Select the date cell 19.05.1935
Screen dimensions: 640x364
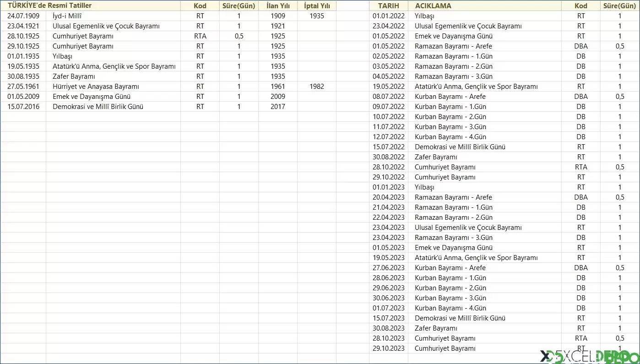[x=23, y=66]
